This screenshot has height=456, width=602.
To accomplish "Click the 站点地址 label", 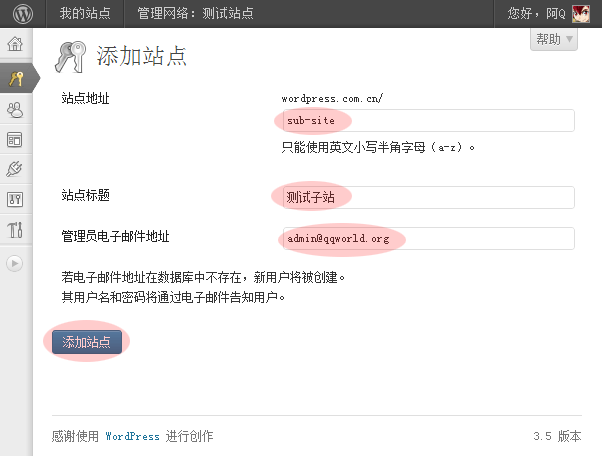I will click(85, 98).
